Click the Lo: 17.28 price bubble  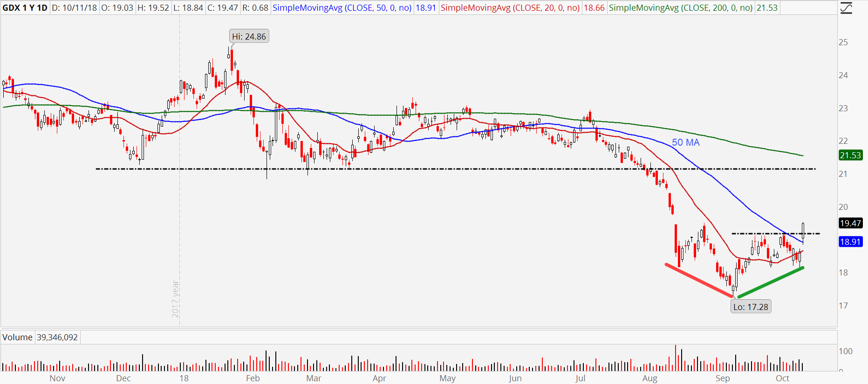751,307
